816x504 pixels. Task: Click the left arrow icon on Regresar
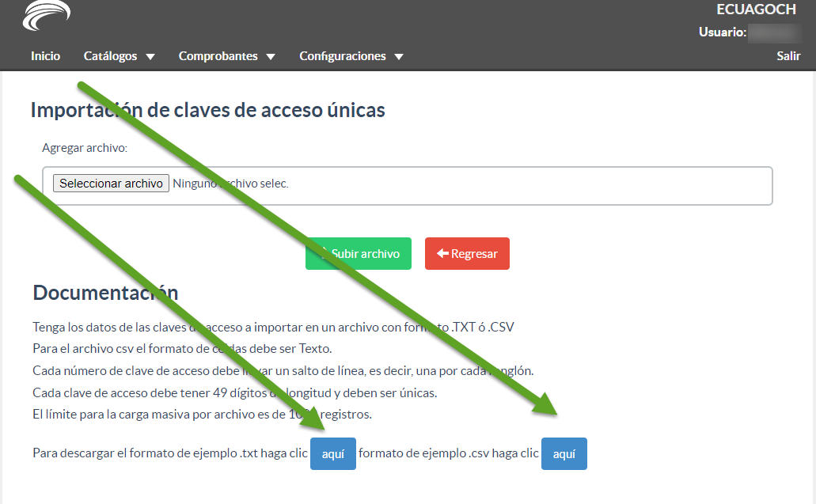click(x=442, y=254)
